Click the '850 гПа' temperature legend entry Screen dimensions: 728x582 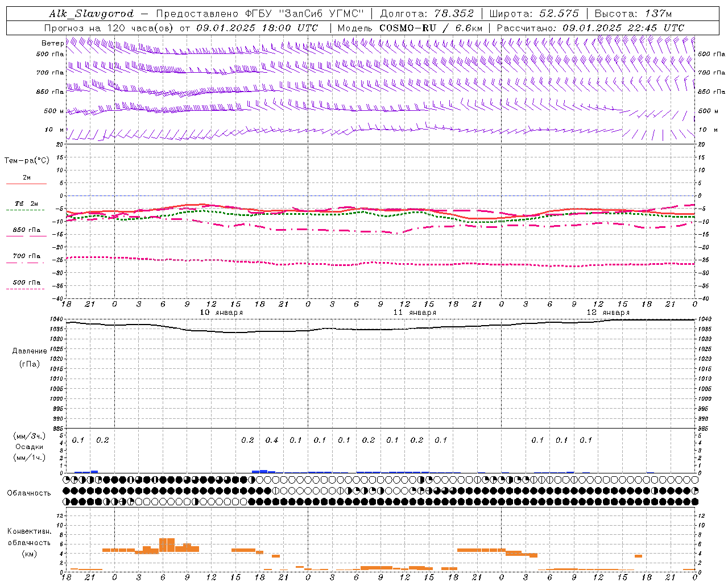click(27, 230)
